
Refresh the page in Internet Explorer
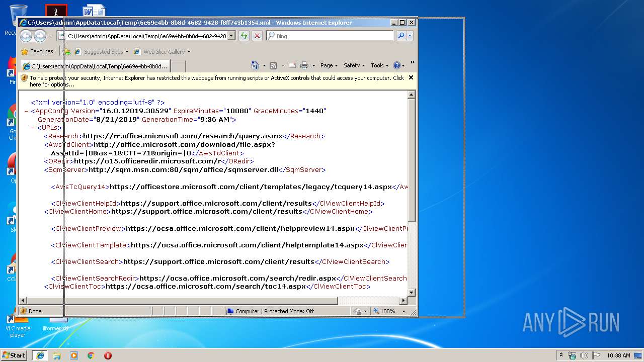[x=244, y=36]
